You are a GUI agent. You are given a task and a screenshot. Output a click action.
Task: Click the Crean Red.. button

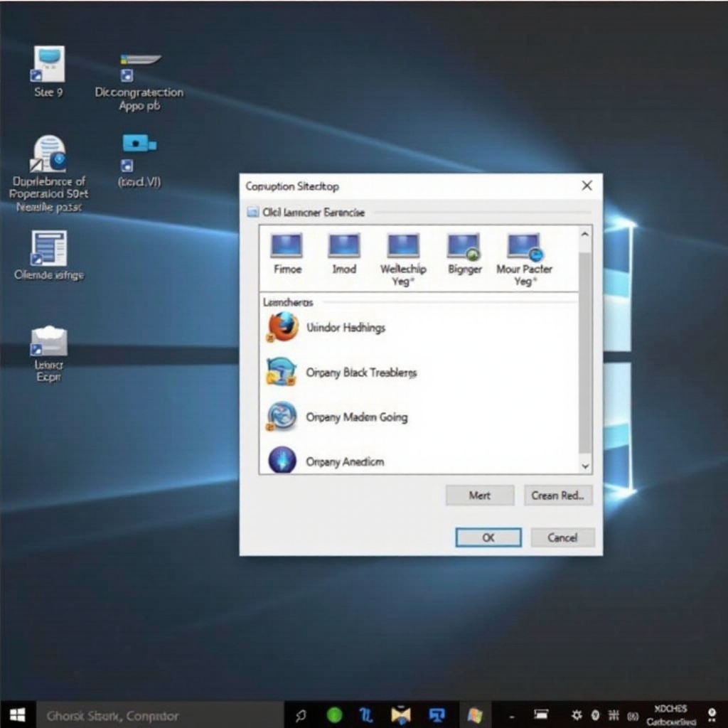558,496
